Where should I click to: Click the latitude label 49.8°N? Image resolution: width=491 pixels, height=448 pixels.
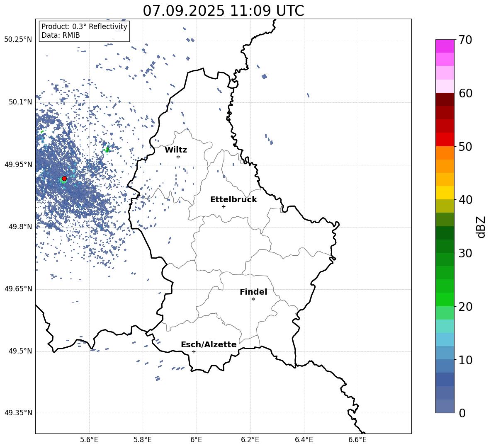pyautogui.click(x=20, y=227)
